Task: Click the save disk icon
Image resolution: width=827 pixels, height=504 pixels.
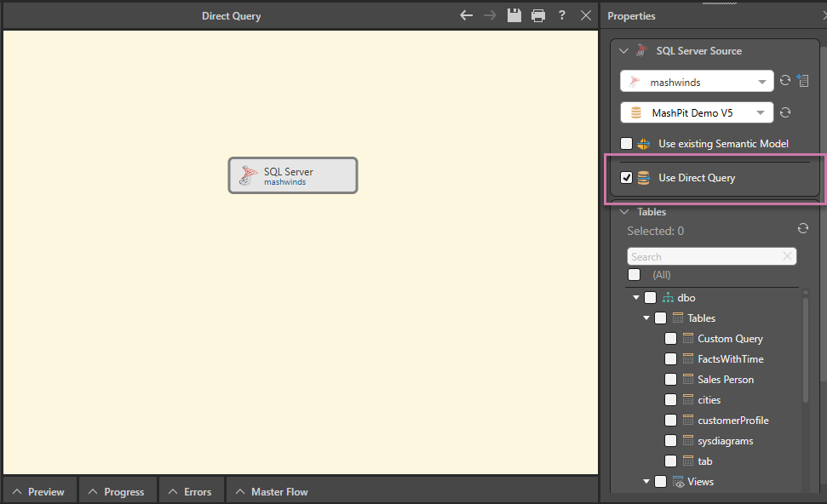Action: pyautogui.click(x=514, y=15)
